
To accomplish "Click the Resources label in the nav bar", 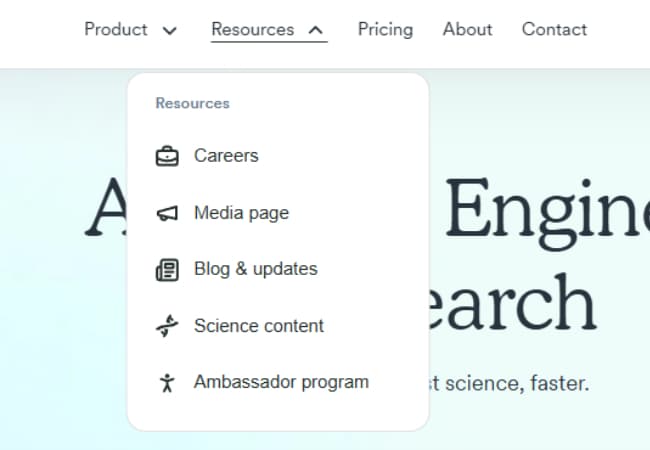I will pos(253,29).
